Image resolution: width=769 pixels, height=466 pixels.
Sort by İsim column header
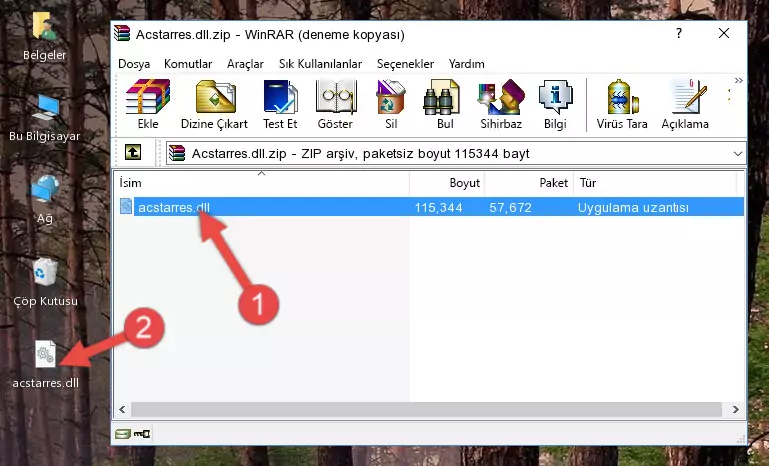(x=262, y=182)
